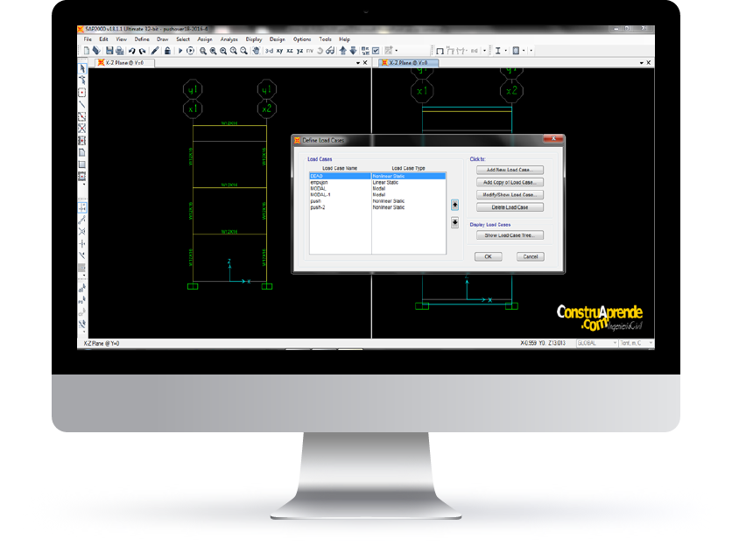This screenshot has width=732, height=560.
Task: Click the Undo arrow icon
Action: pyautogui.click(x=132, y=51)
